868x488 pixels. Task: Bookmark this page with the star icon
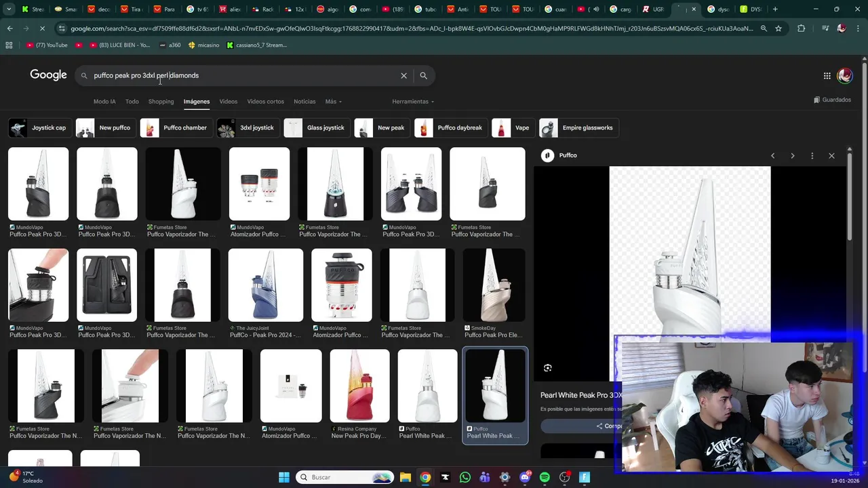point(778,28)
